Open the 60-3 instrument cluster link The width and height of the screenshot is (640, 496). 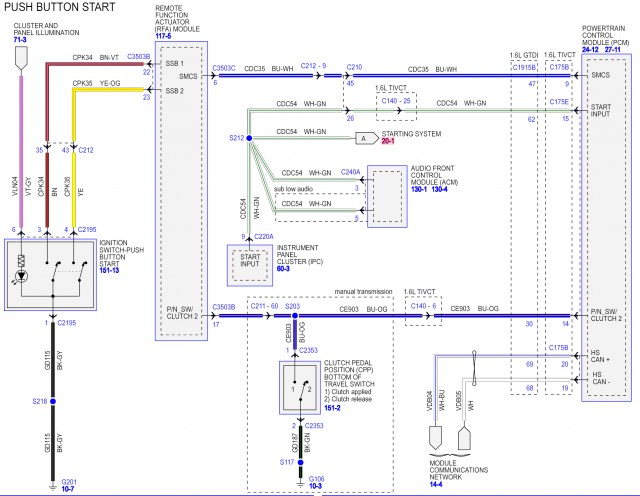(283, 269)
